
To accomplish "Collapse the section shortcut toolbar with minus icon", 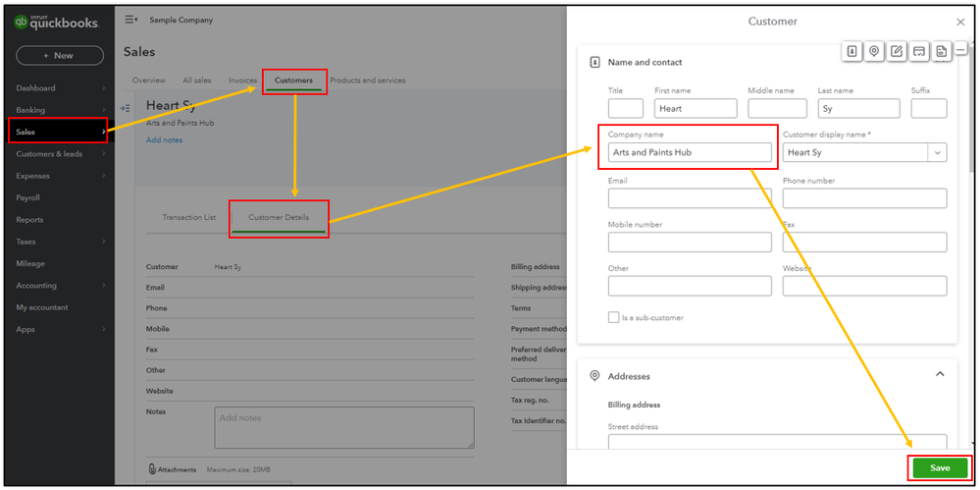I will (x=961, y=49).
